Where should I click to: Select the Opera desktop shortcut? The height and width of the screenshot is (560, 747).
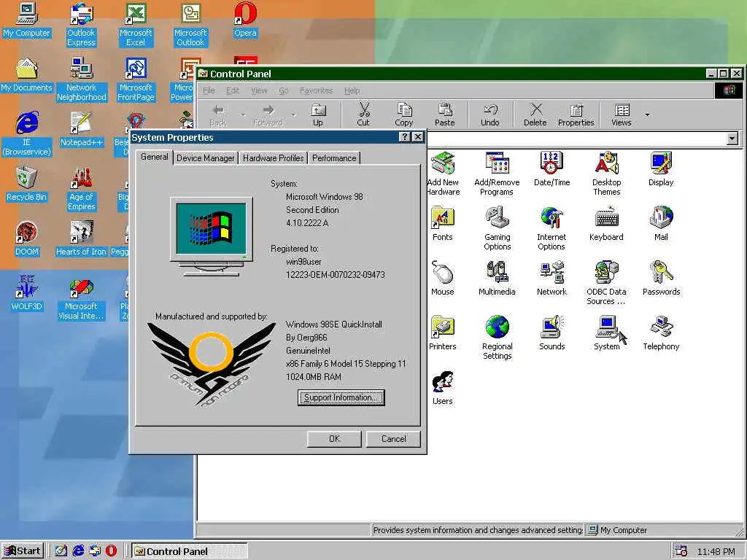coord(245,20)
